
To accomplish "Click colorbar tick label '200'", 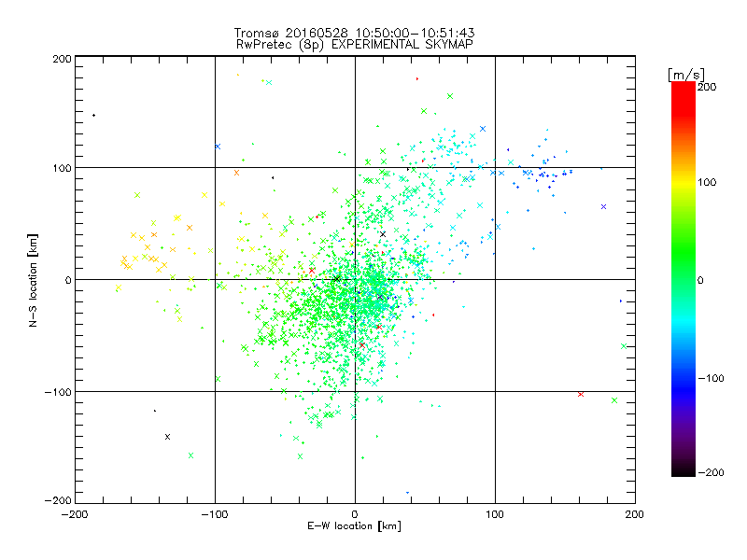I will click(x=707, y=87).
